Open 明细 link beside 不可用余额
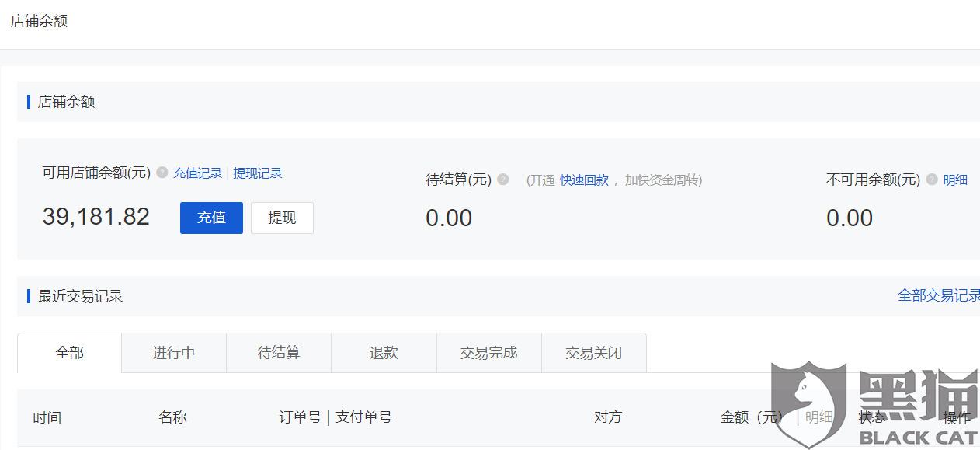Screen dimensions: 980x450 pyautogui.click(x=955, y=180)
